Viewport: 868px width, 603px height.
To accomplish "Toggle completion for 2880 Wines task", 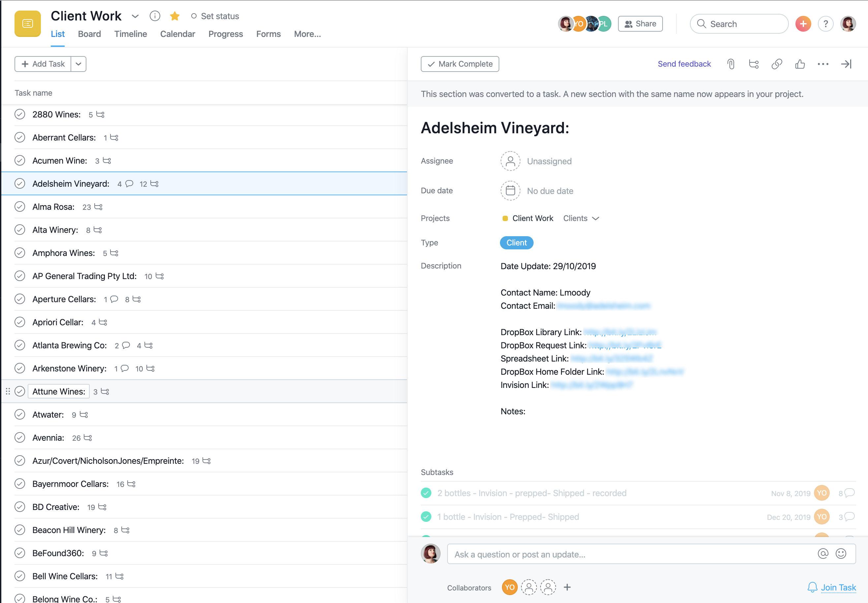I will (x=20, y=114).
